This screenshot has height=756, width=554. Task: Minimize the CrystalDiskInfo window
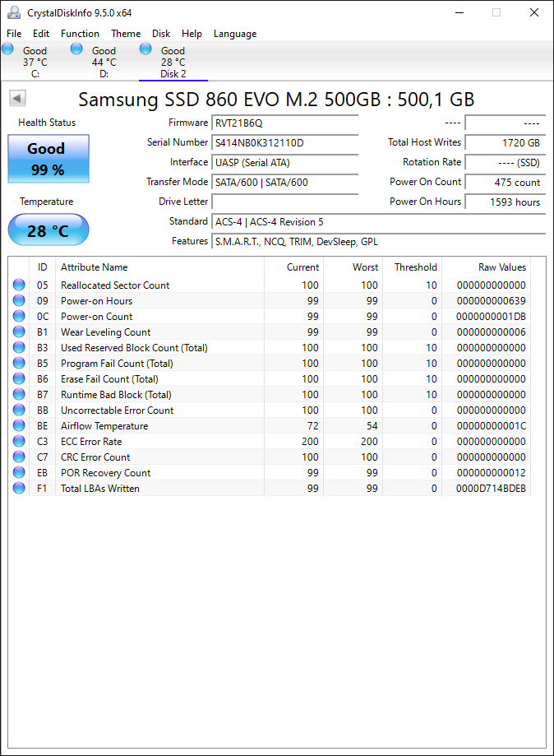[x=459, y=12]
